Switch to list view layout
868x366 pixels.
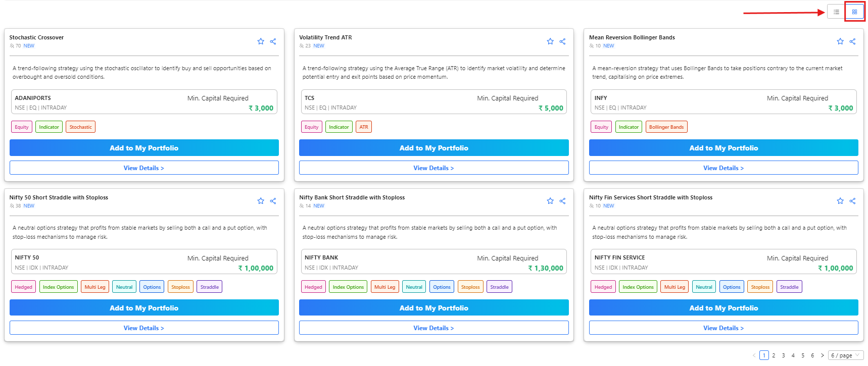(x=836, y=12)
